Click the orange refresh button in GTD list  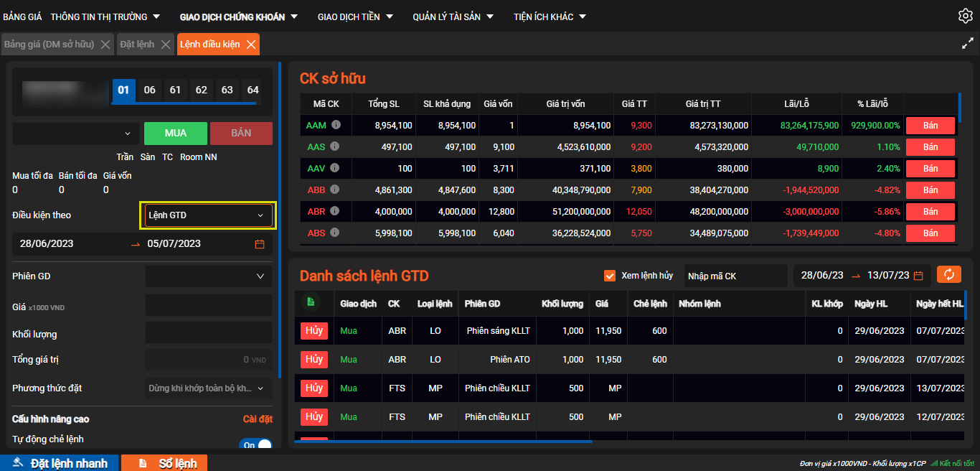pyautogui.click(x=948, y=275)
